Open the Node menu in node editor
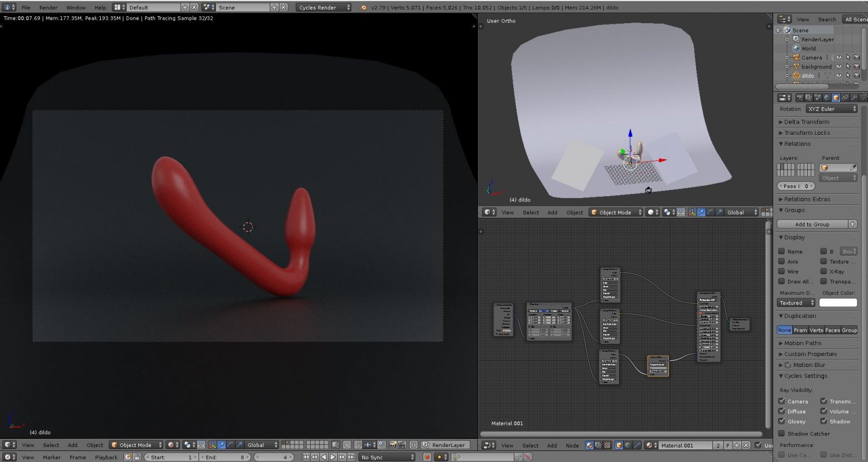Screen dimensions: 868x462 pyautogui.click(x=572, y=445)
